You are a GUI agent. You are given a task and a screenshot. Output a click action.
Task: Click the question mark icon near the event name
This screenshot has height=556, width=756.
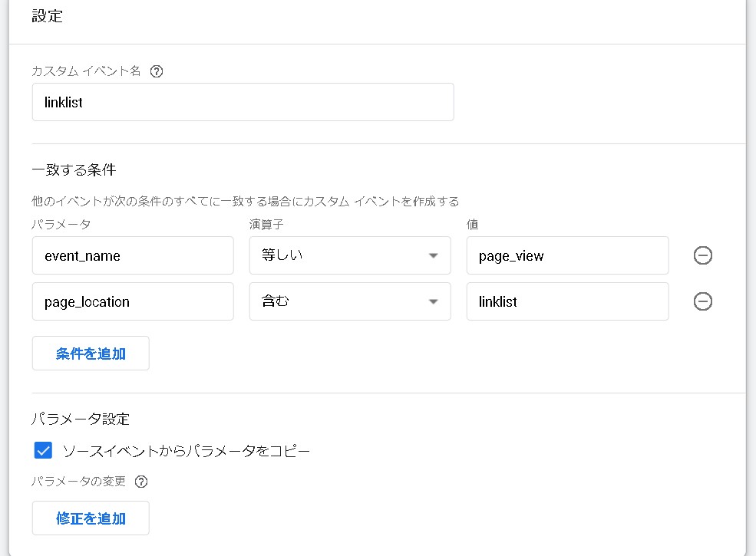click(x=157, y=71)
